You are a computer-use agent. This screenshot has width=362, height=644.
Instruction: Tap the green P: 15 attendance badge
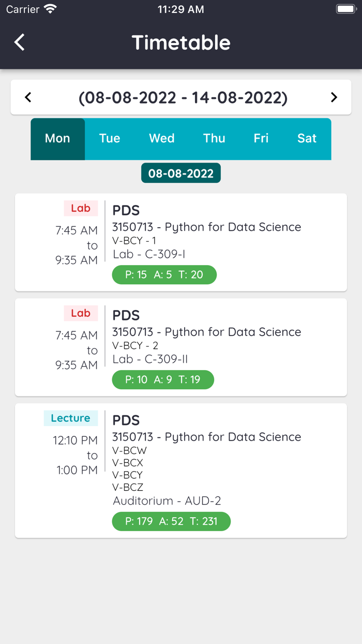tap(164, 274)
